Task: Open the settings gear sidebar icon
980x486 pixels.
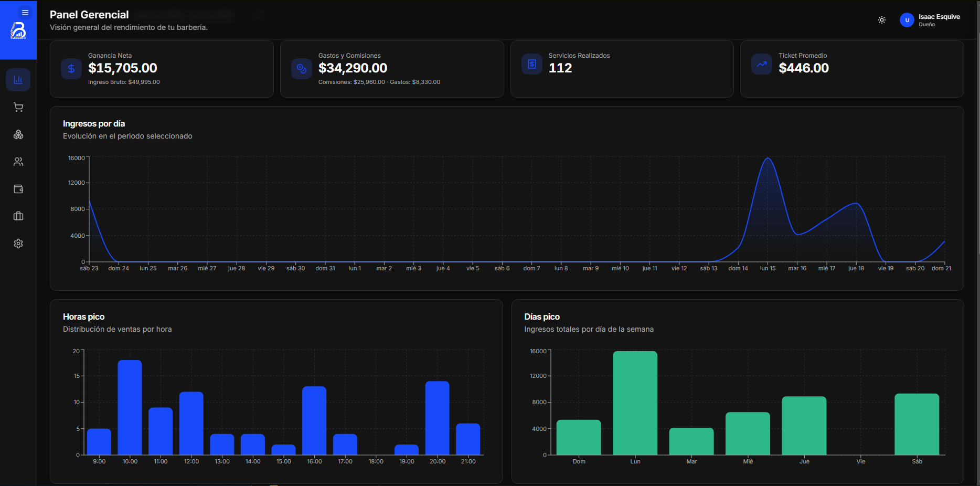Action: point(18,244)
